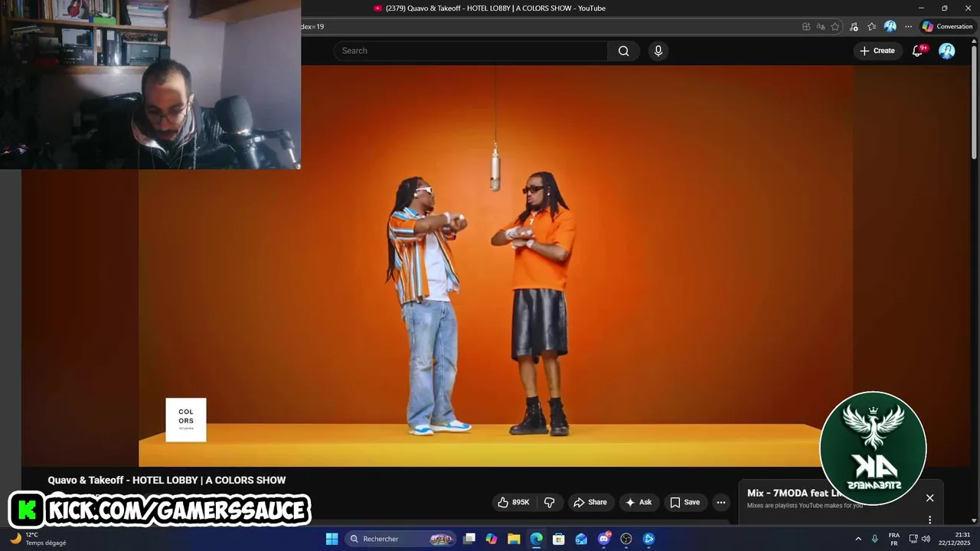Open the Copilot Conversation button in Edge

(x=947, y=26)
